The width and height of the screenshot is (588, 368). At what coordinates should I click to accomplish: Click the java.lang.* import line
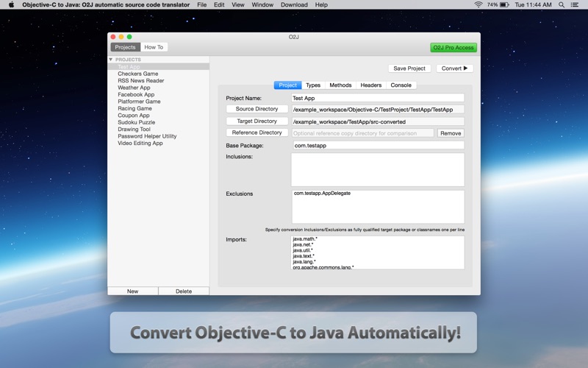pos(304,261)
